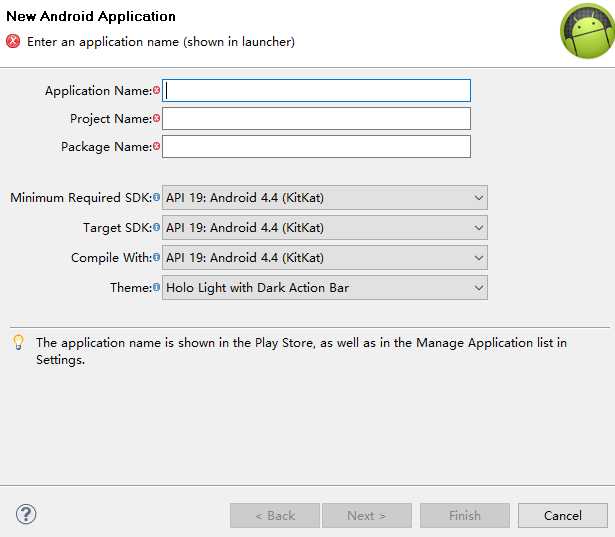Focus the Application Name text field

point(317,91)
